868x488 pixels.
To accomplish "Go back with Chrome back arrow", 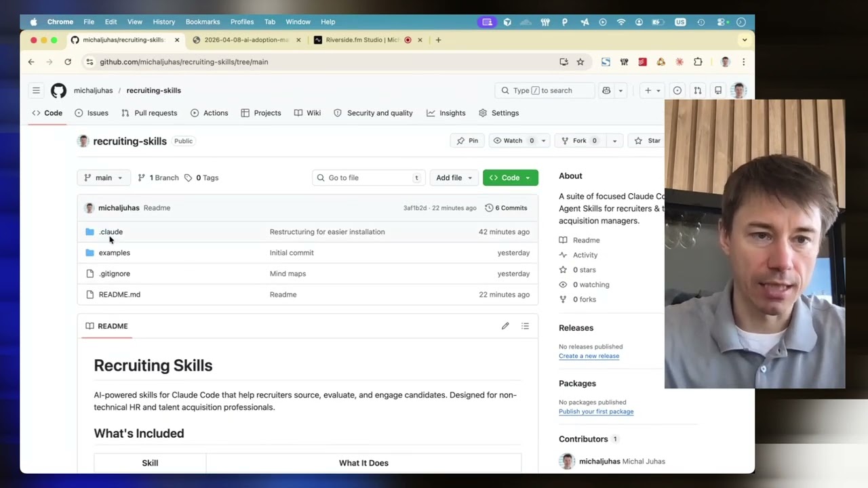I will [x=31, y=62].
